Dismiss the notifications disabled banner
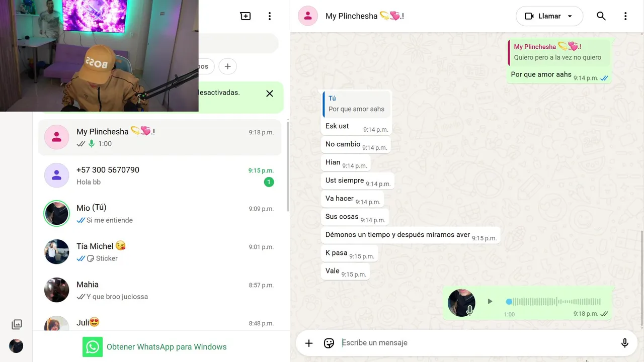644x362 pixels. tap(270, 94)
